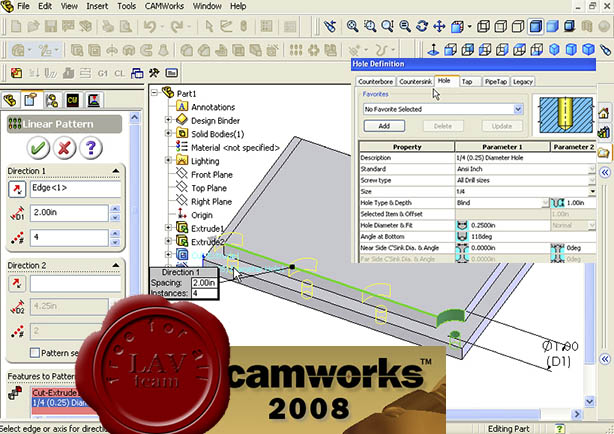
Task: Open the Insert menu
Action: point(97,6)
